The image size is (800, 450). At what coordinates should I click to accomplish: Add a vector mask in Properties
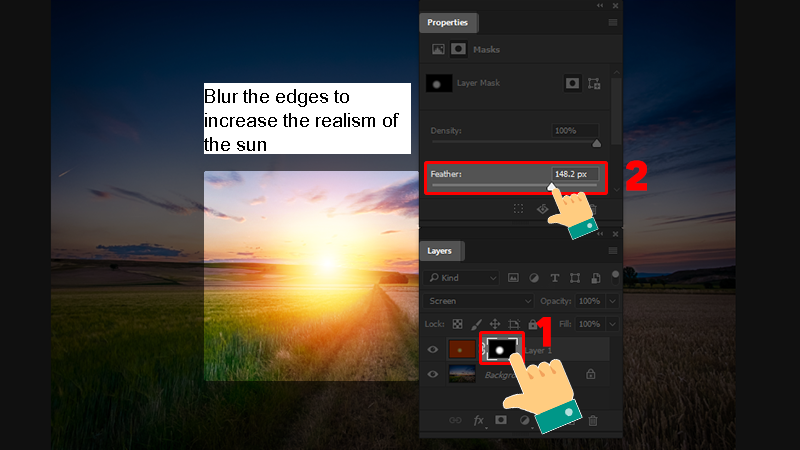(x=594, y=83)
